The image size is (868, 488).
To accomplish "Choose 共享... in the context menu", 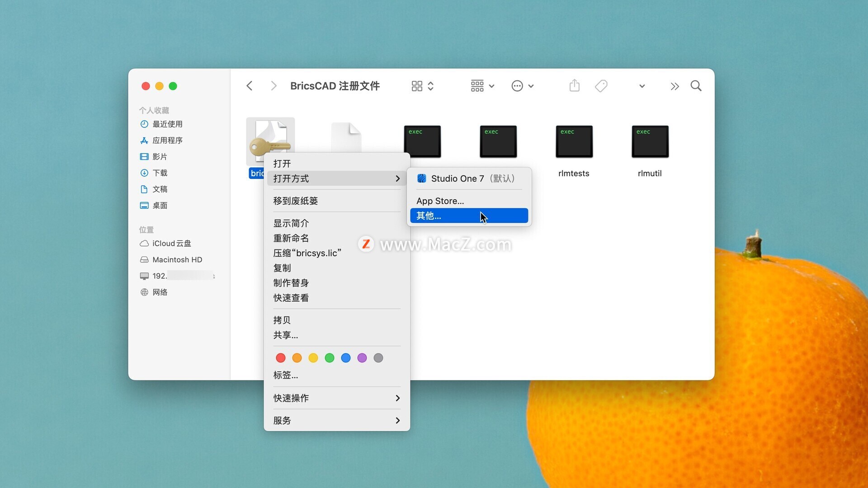I will tap(337, 335).
